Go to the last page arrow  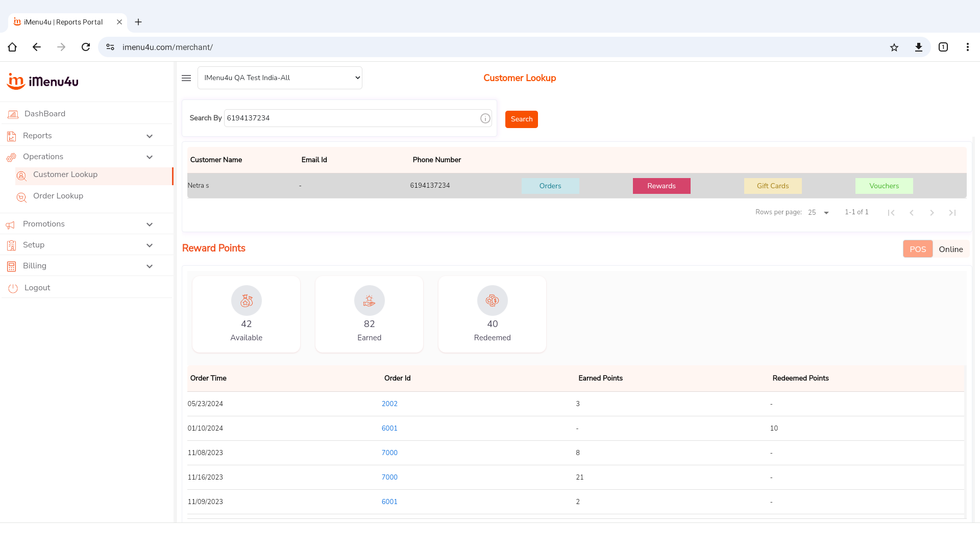(x=952, y=213)
